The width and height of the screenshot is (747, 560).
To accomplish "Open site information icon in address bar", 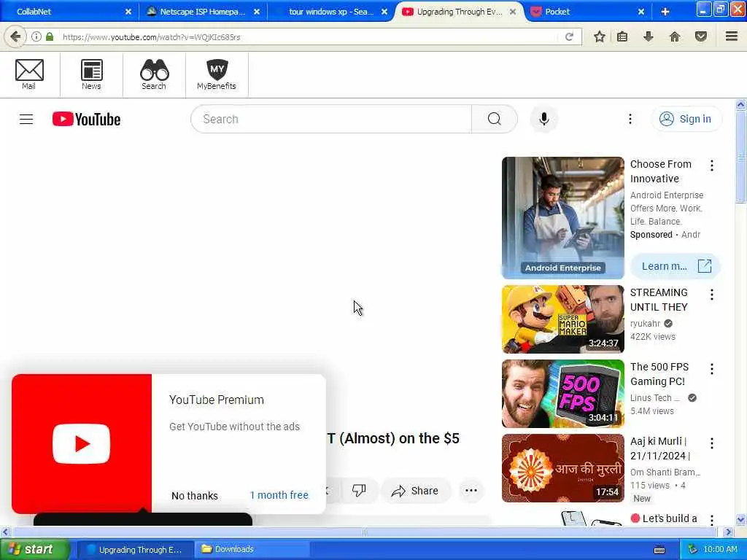I will (36, 36).
